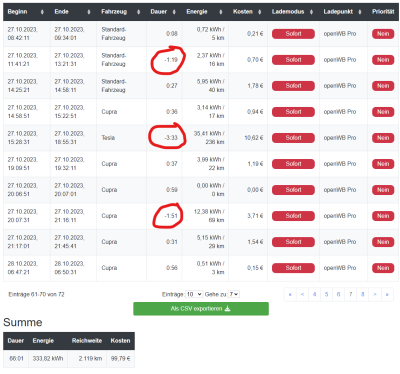Click the Priorität column header
The image size is (400, 374).
(383, 12)
